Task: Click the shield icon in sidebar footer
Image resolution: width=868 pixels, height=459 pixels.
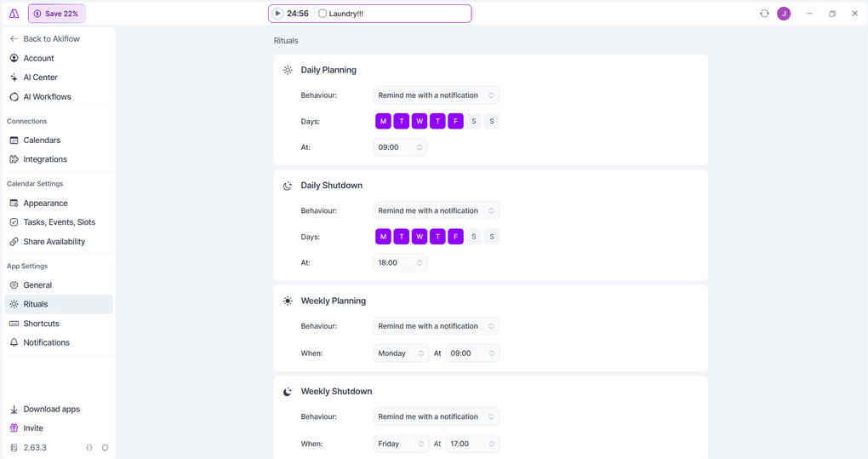Action: coord(106,447)
